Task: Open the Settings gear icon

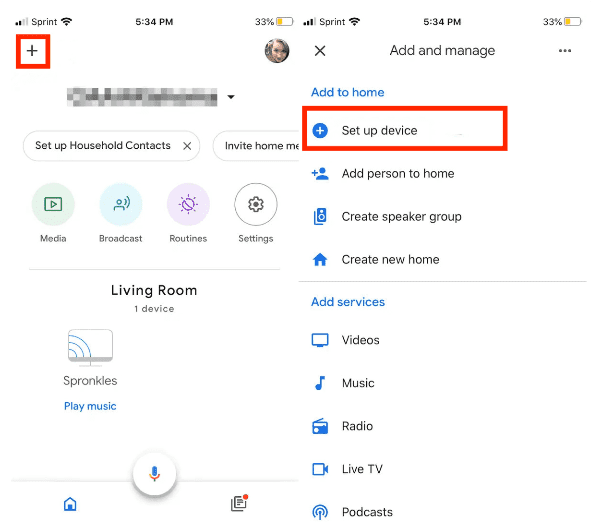Action: (x=256, y=204)
